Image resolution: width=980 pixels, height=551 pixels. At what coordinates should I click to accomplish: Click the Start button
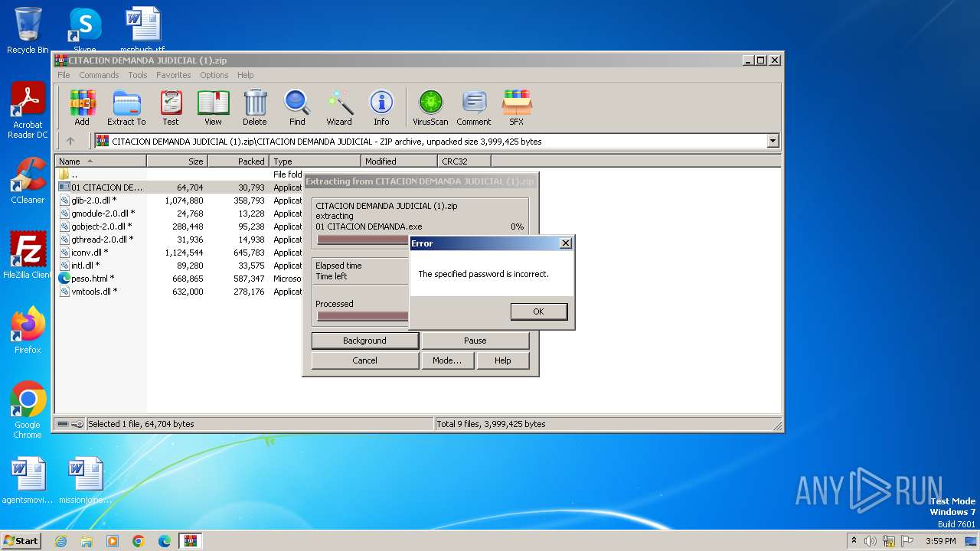coord(21,541)
